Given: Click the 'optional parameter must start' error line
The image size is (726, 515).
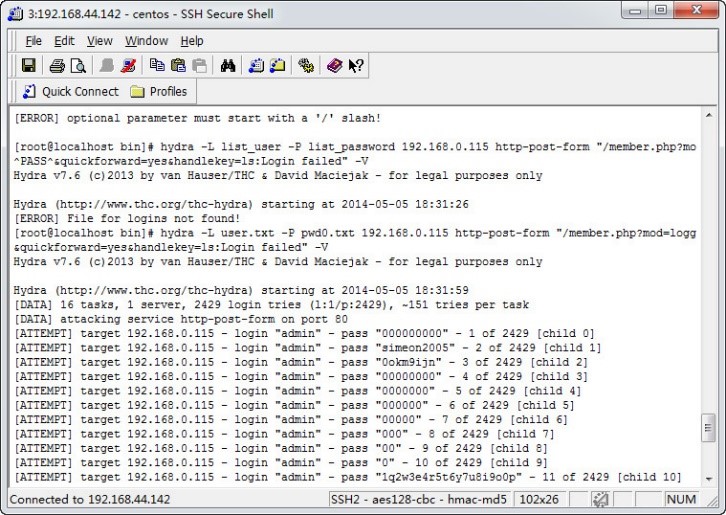Looking at the screenshot, I should tap(197, 118).
